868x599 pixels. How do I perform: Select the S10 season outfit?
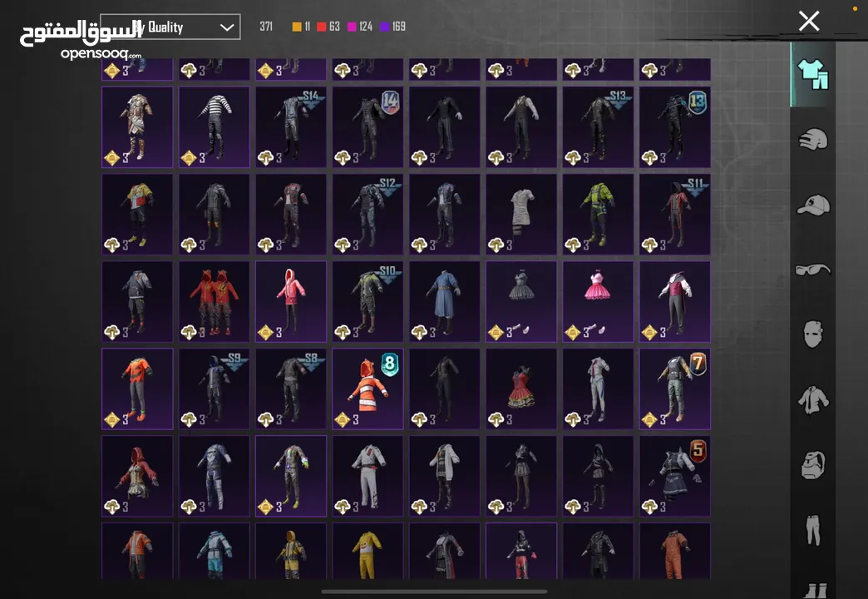click(x=368, y=302)
